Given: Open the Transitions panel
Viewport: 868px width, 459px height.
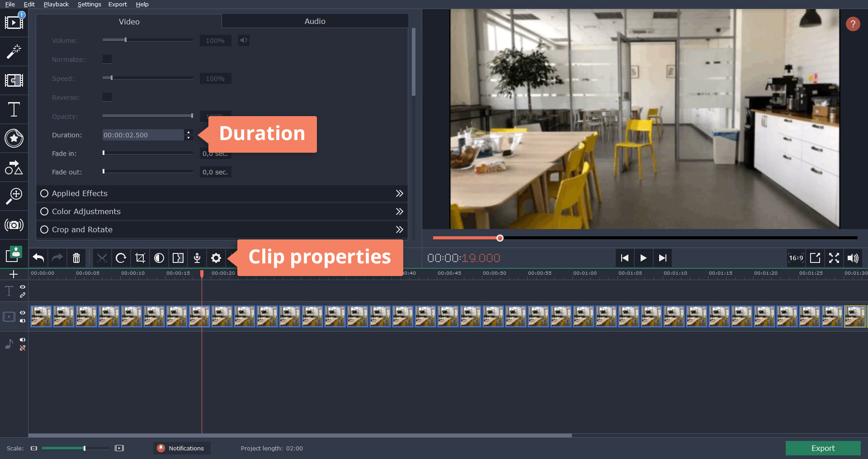Looking at the screenshot, I should click(x=14, y=80).
